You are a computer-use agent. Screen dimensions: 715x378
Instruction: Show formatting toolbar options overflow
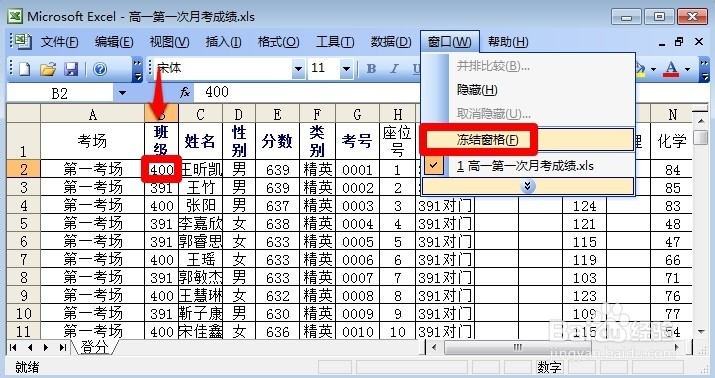tap(705, 69)
